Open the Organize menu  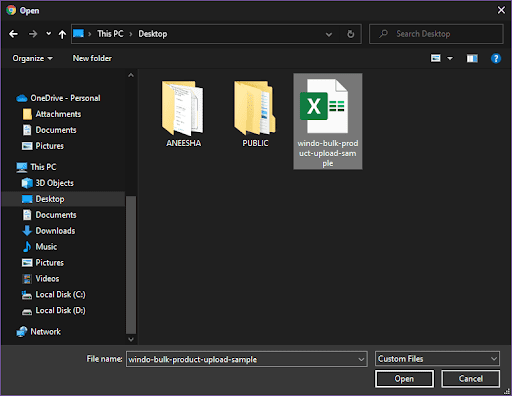pyautogui.click(x=32, y=58)
